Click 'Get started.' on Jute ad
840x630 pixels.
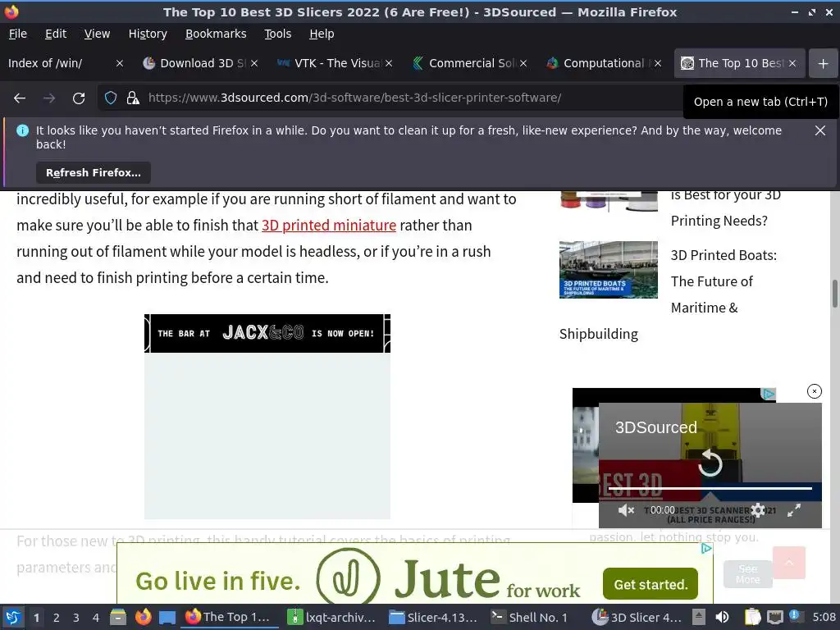click(x=651, y=584)
